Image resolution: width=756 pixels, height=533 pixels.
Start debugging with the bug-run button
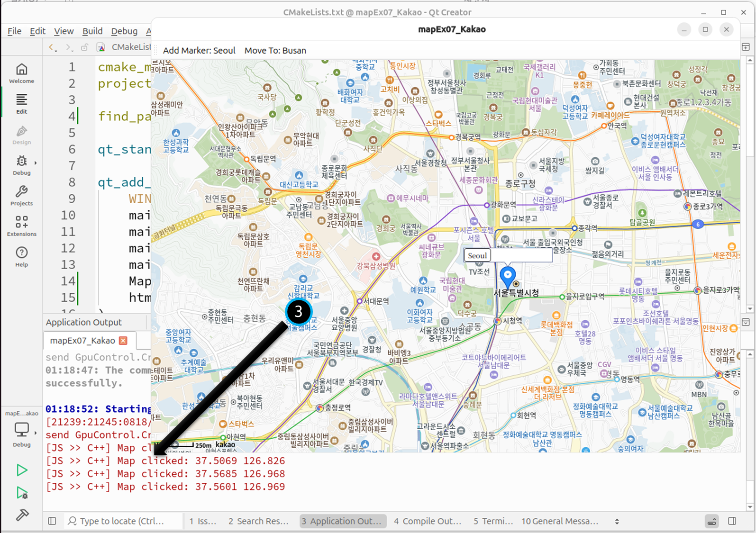tap(22, 493)
